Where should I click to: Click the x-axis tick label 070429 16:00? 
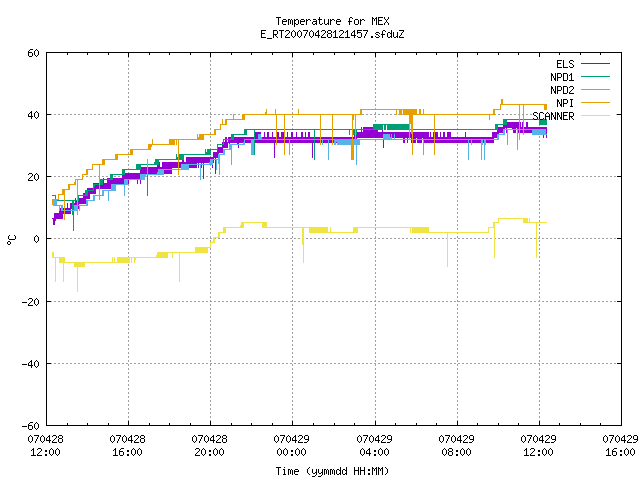(x=620, y=446)
